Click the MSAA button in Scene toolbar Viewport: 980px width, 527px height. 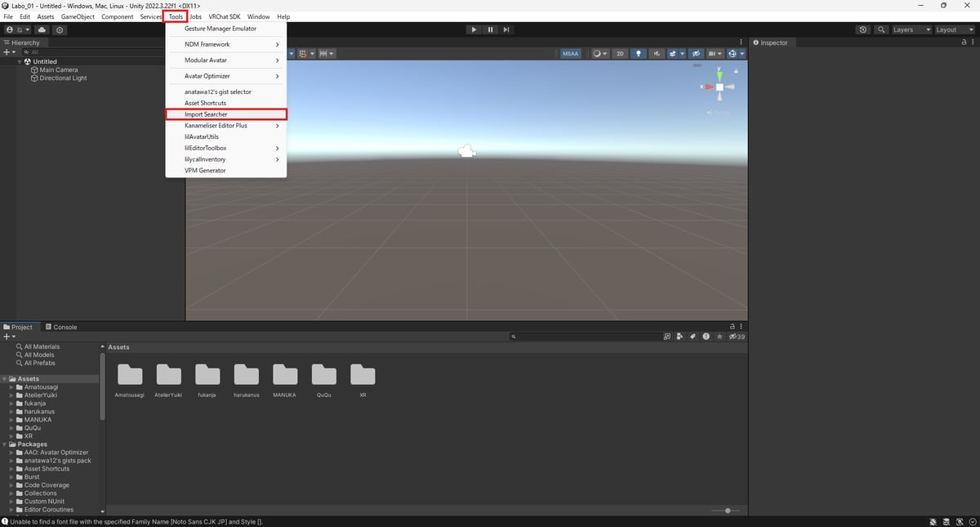[570, 54]
